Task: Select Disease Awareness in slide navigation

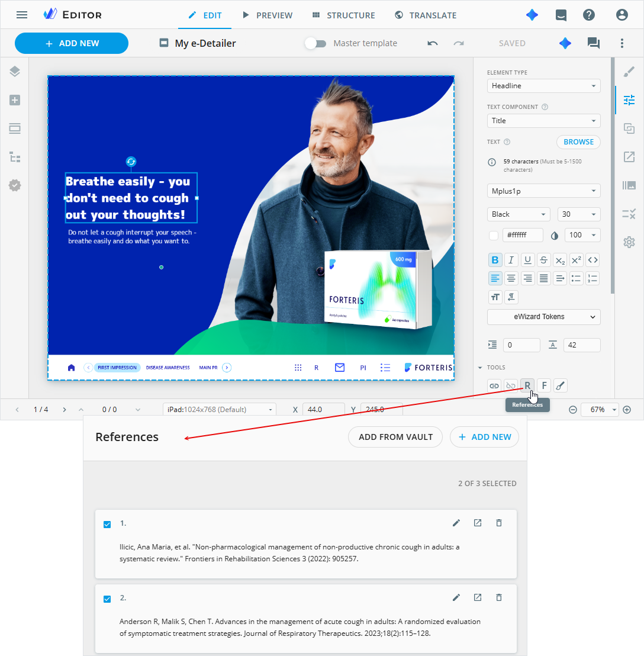Action: [168, 367]
